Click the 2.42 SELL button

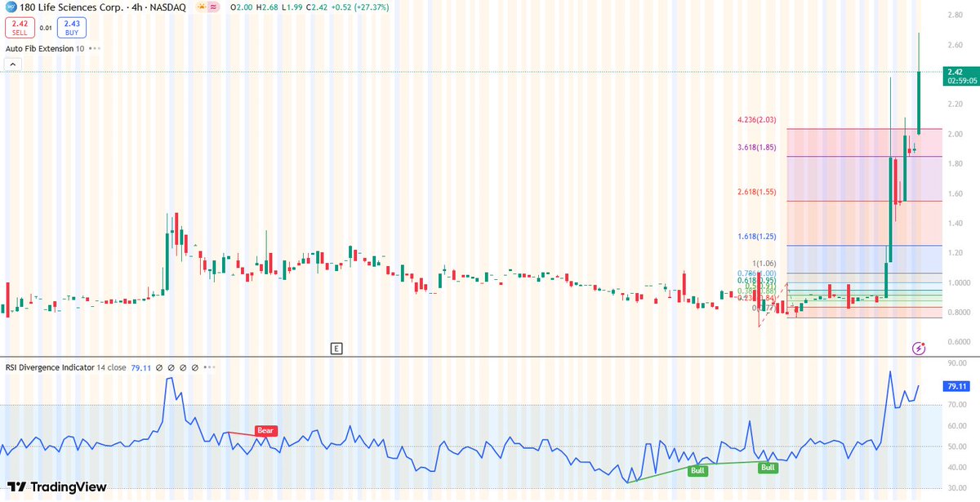tap(19, 28)
